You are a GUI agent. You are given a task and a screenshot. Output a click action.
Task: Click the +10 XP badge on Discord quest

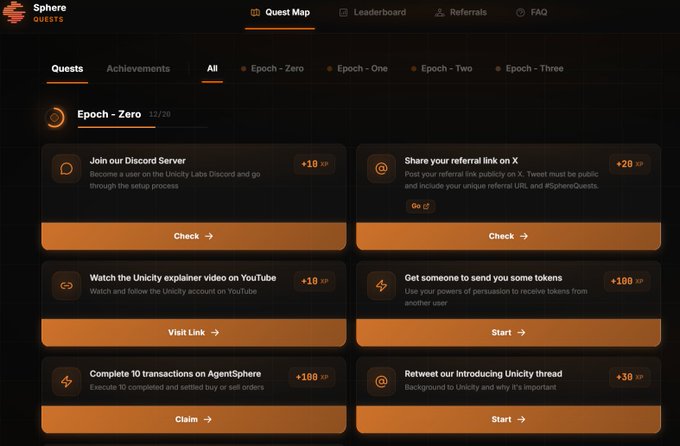(314, 164)
